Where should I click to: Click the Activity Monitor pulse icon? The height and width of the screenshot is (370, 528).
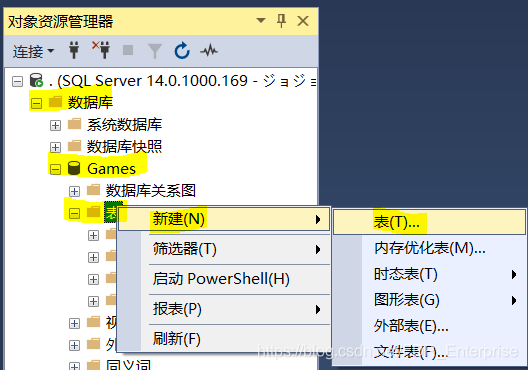click(209, 51)
